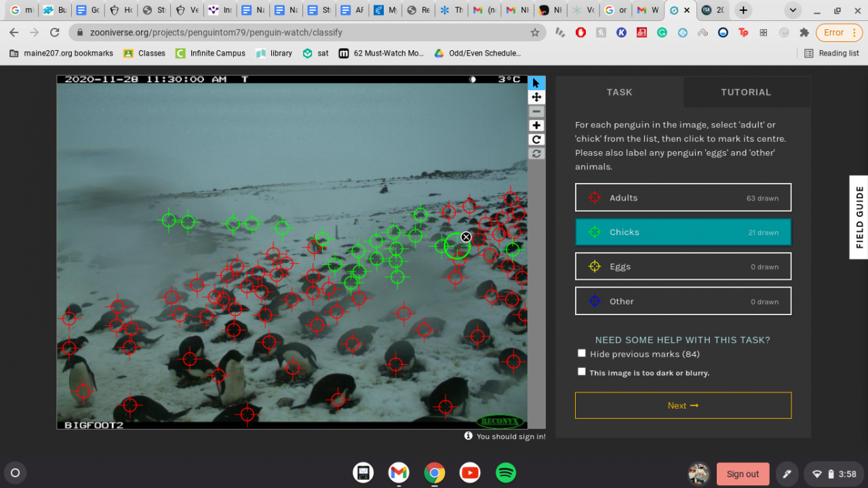Click Next to submit classification
Viewport: 868px width, 488px height.
click(683, 405)
